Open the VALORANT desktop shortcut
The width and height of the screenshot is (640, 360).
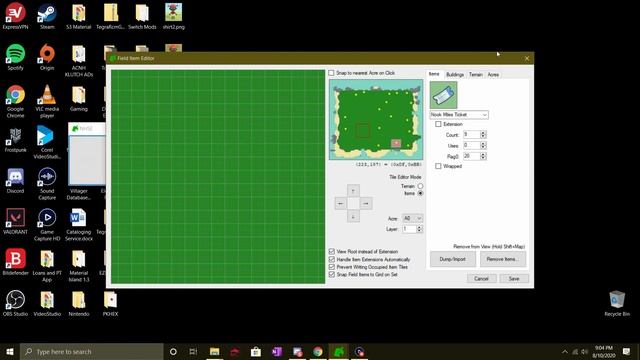click(16, 221)
